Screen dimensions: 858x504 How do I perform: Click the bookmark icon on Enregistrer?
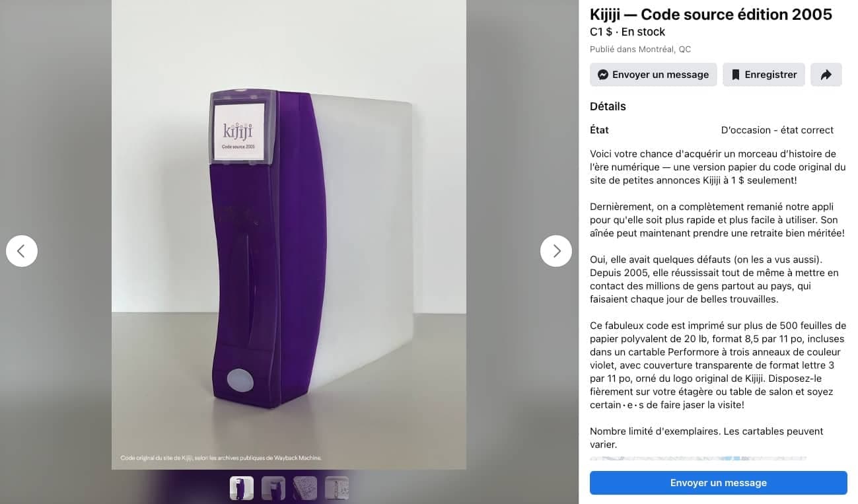coord(734,75)
